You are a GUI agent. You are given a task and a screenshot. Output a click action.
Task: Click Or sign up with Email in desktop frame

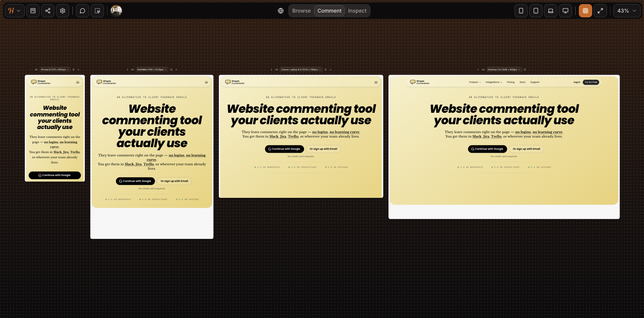pyautogui.click(x=526, y=149)
